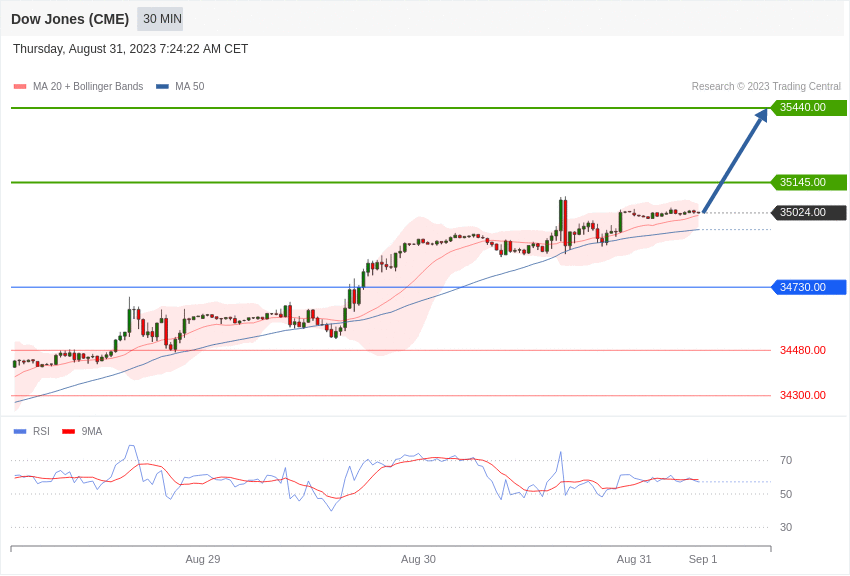Click the 34300.00 red support label
Screen dimensions: 850x576
pos(803,395)
